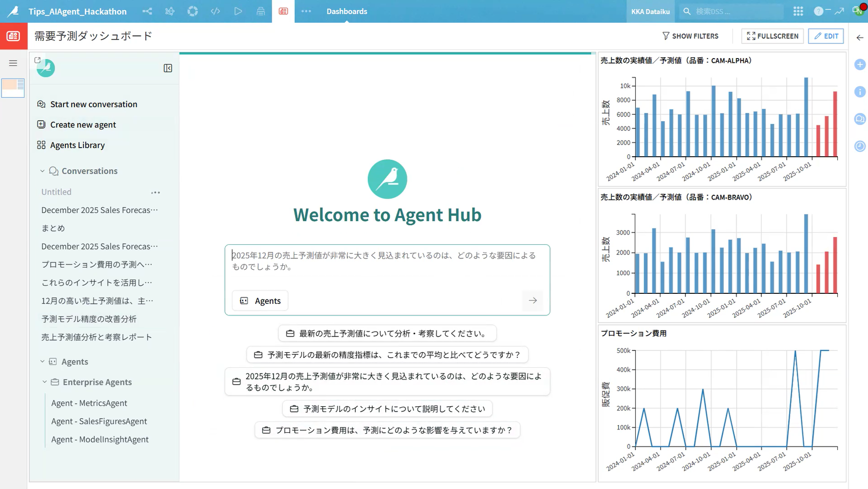
Task: Collapse the Enterprise Agents tree
Action: tap(45, 382)
